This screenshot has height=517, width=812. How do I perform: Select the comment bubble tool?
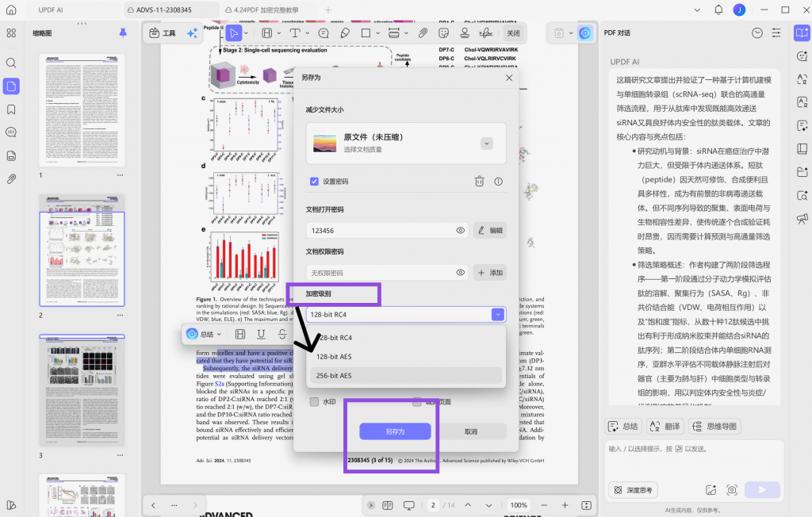pyautogui.click(x=324, y=33)
